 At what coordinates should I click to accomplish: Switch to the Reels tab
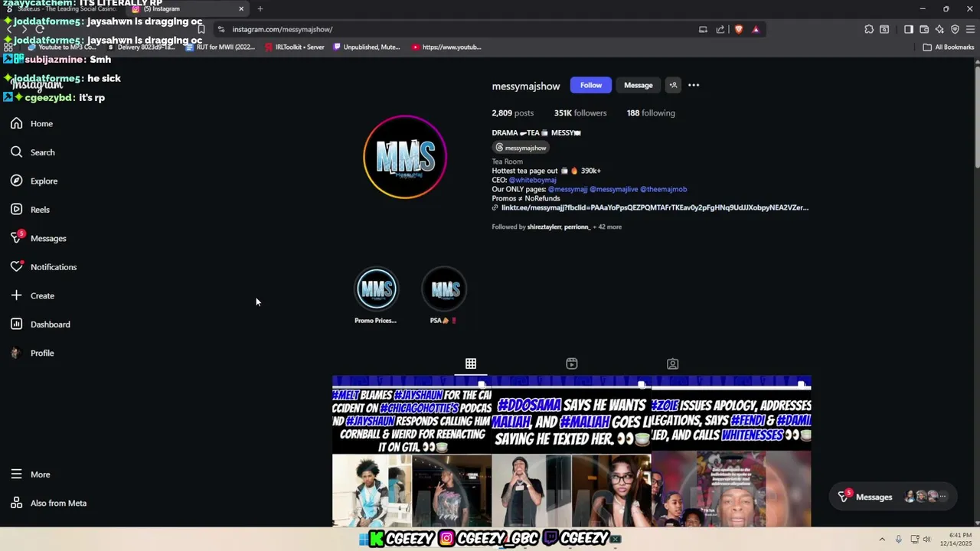(572, 364)
